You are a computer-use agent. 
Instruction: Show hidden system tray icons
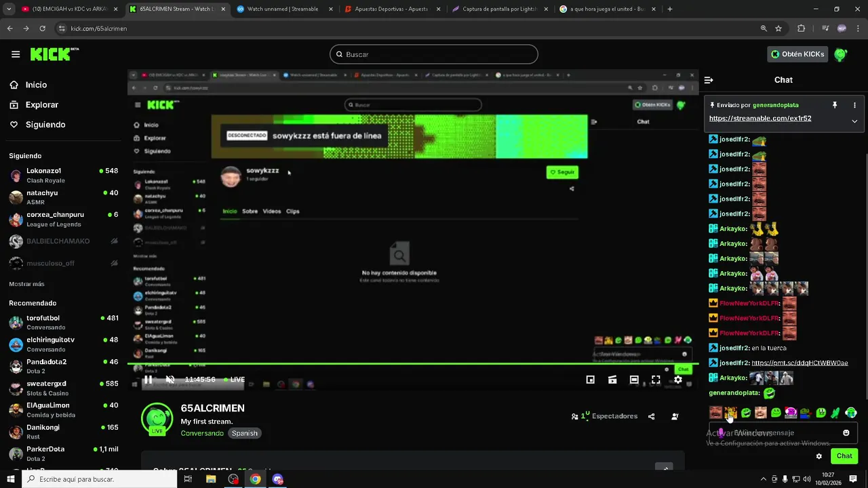(763, 479)
